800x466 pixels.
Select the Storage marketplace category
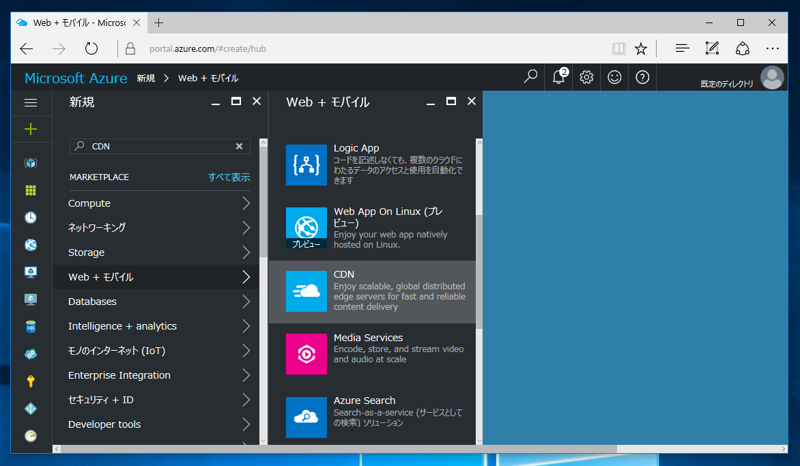click(x=156, y=252)
